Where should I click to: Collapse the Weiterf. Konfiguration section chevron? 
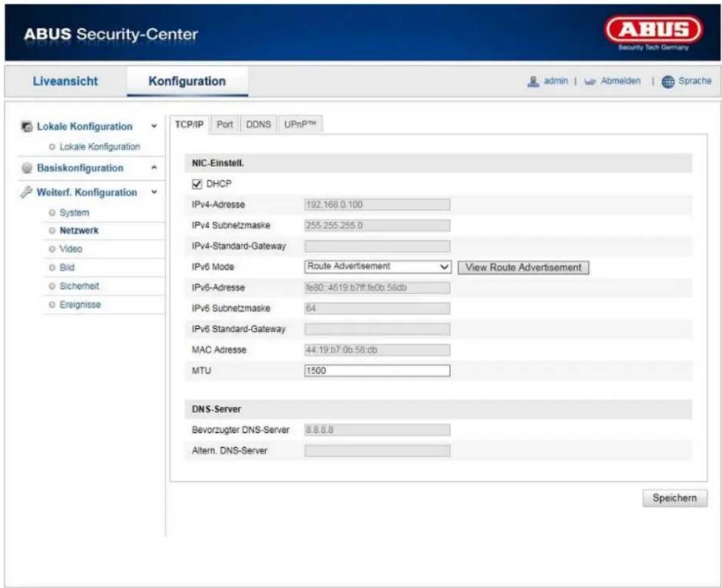(155, 193)
